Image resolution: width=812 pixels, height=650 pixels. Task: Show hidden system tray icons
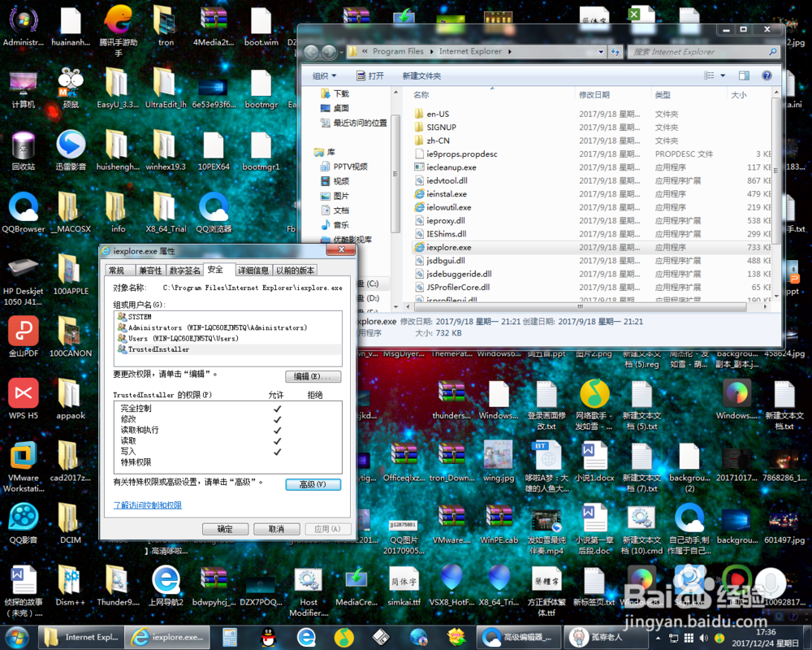coord(659,638)
